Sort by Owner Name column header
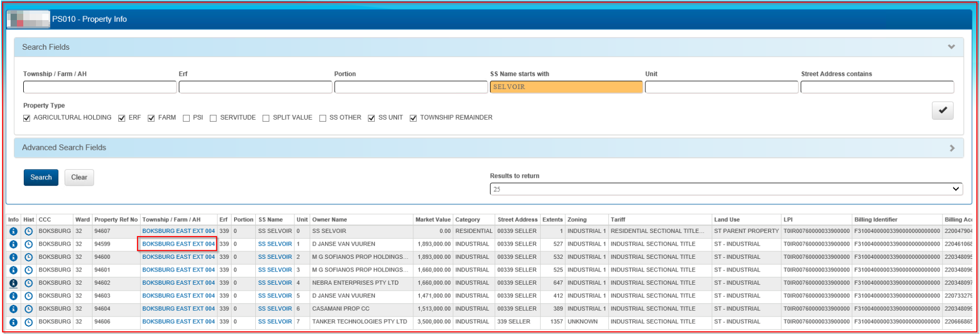Image resolution: width=980 pixels, height=334 pixels. 329,220
